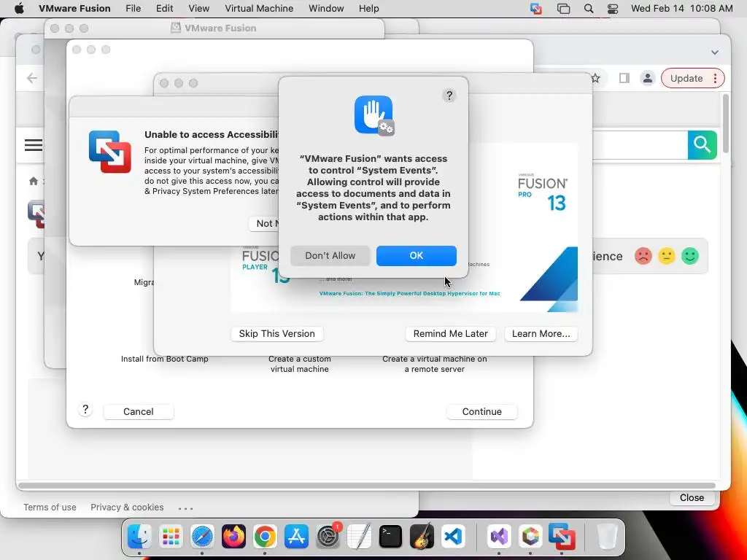This screenshot has width=747, height=560.
Task: Open Visual Studio Code from the Dock
Action: (x=453, y=537)
